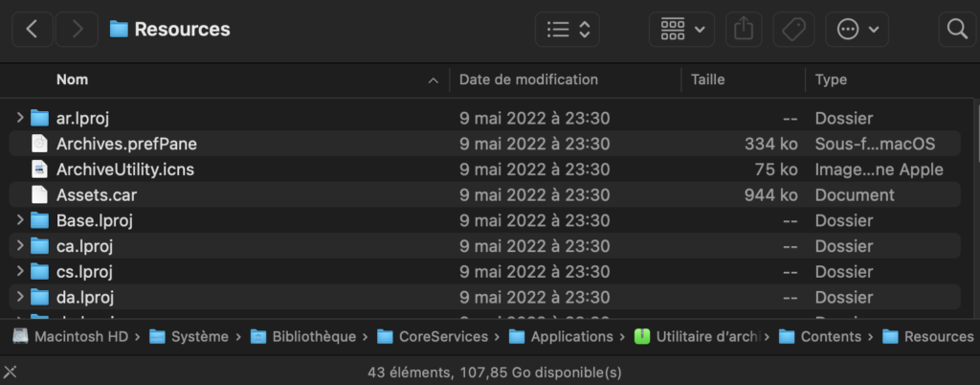Click the forward navigation arrow
This screenshot has width=980, height=385.
(77, 30)
